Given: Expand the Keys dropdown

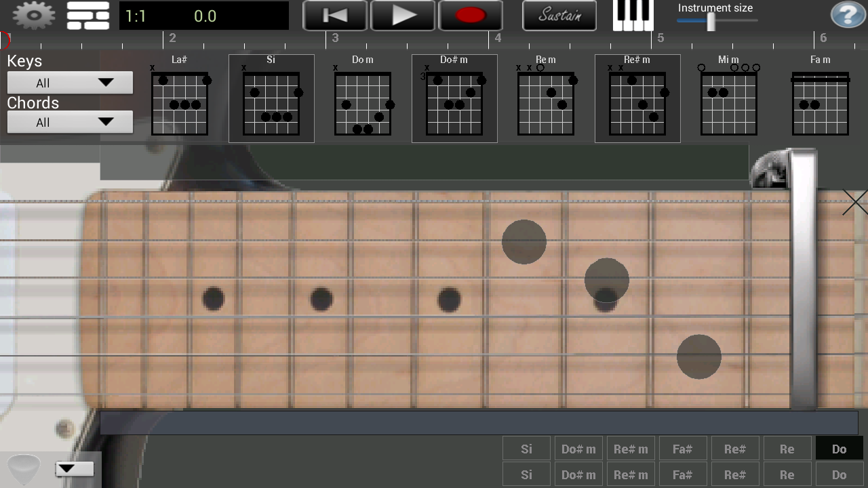Looking at the screenshot, I should (70, 83).
